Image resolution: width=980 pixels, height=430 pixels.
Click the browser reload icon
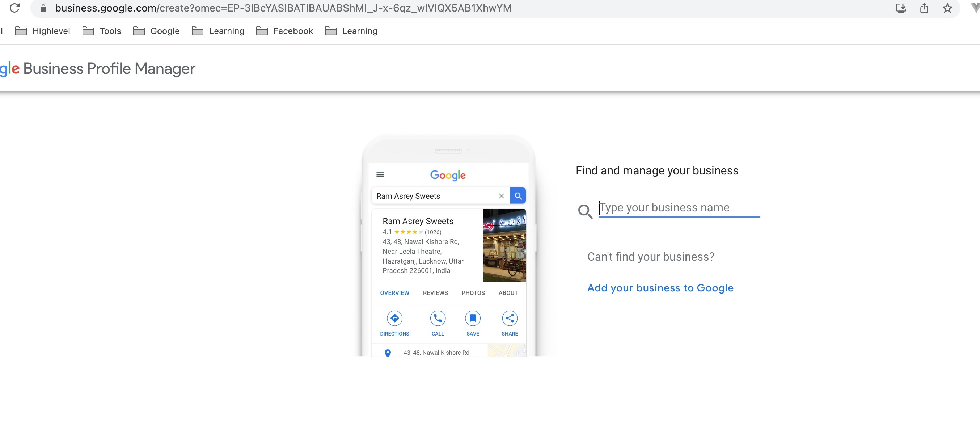pos(14,8)
